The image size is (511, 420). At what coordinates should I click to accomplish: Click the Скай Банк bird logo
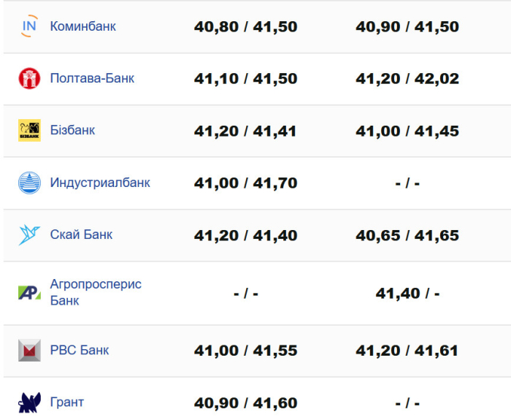pyautogui.click(x=29, y=234)
